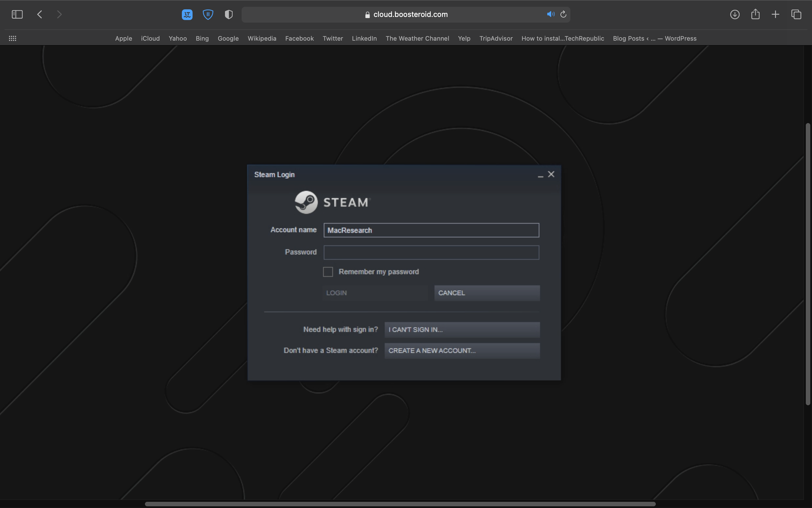The width and height of the screenshot is (812, 508).
Task: Open the Apple bookmark
Action: [123, 38]
